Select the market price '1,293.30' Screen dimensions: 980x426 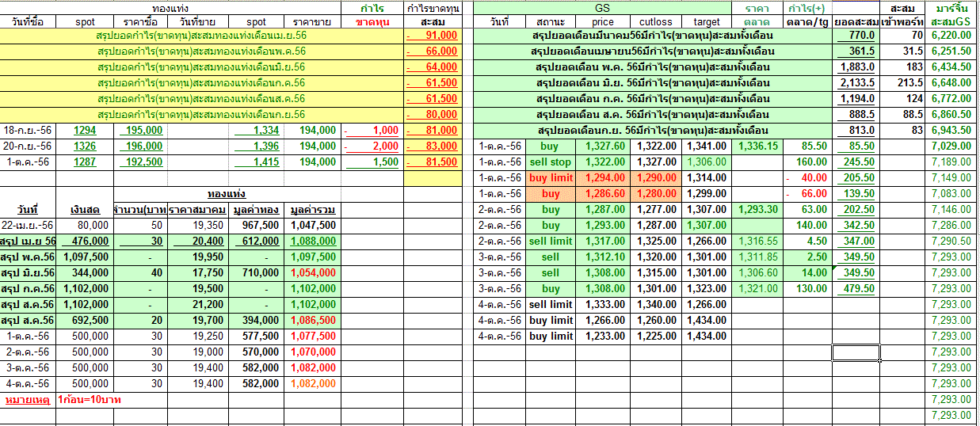click(x=758, y=209)
